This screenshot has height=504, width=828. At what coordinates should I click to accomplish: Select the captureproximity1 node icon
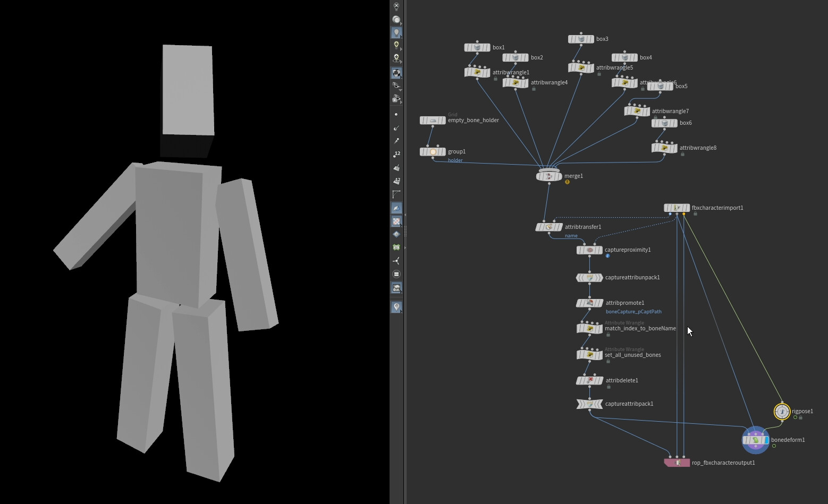[589, 250]
